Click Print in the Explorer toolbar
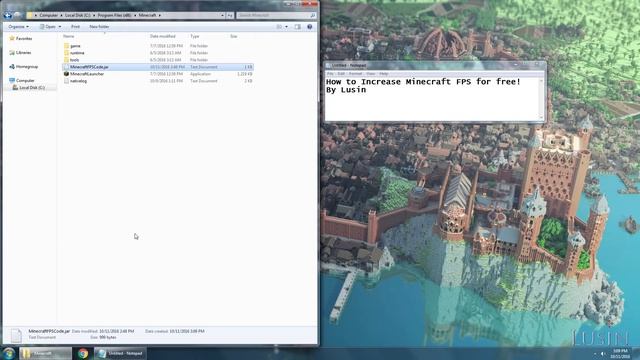 tap(76, 27)
